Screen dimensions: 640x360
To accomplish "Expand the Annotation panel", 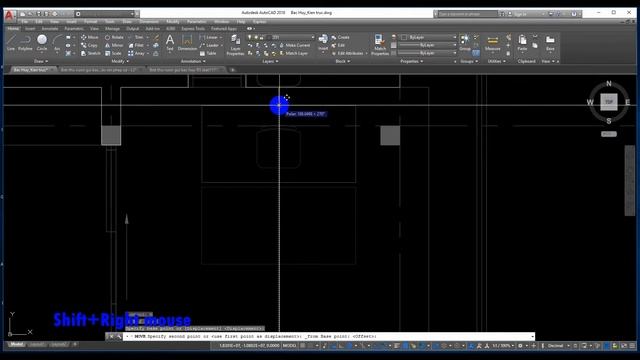I will [193, 61].
